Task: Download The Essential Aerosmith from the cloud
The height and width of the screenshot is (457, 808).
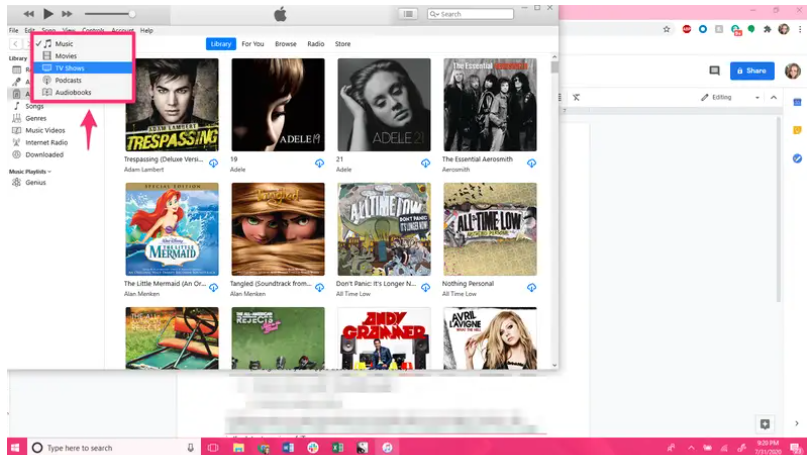Action: pos(532,163)
